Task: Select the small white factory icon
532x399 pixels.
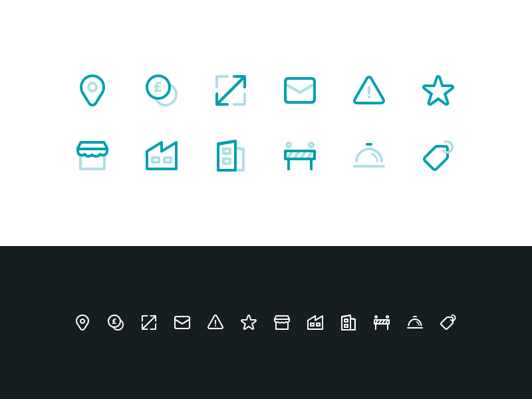Action: pos(315,323)
